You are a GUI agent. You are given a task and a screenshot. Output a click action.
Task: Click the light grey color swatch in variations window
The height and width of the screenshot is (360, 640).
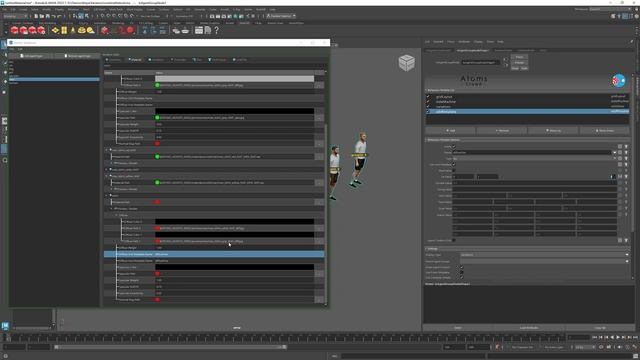(235, 78)
